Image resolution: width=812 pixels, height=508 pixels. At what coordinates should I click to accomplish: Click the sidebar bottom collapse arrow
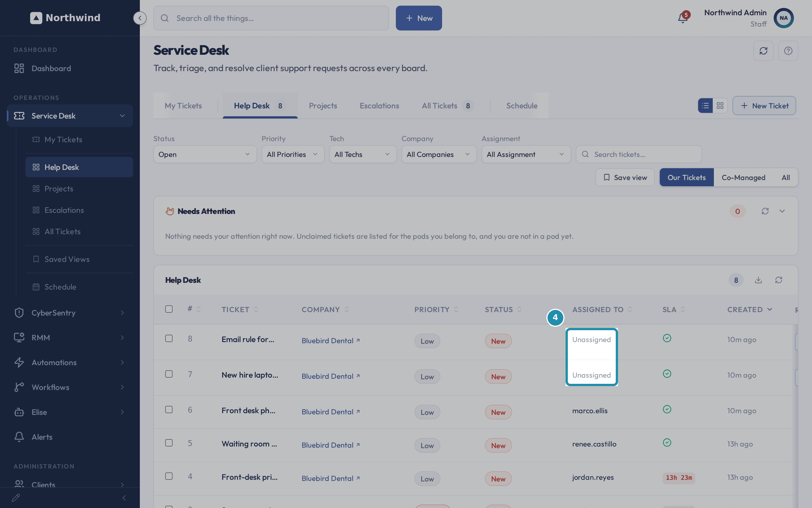tap(124, 498)
